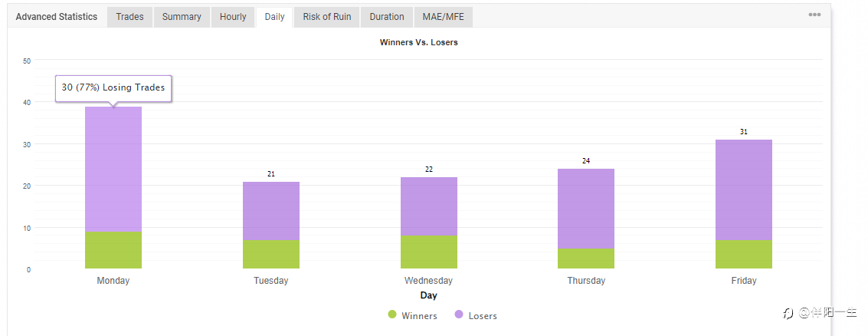Select Thursday's purple losers bar
This screenshot has width=868, height=336.
[586, 208]
